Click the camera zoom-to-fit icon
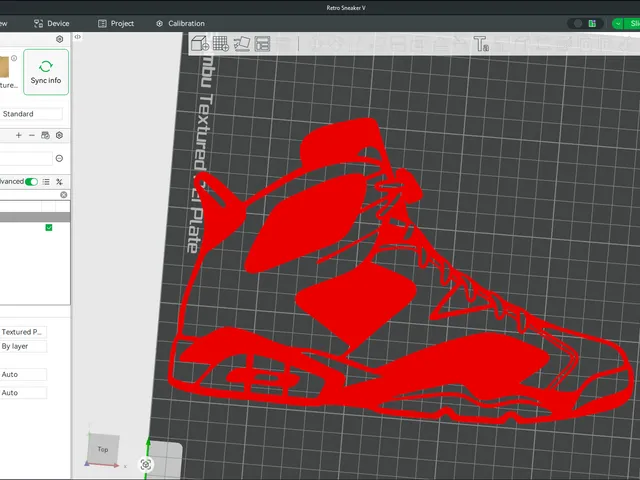 pos(146,464)
